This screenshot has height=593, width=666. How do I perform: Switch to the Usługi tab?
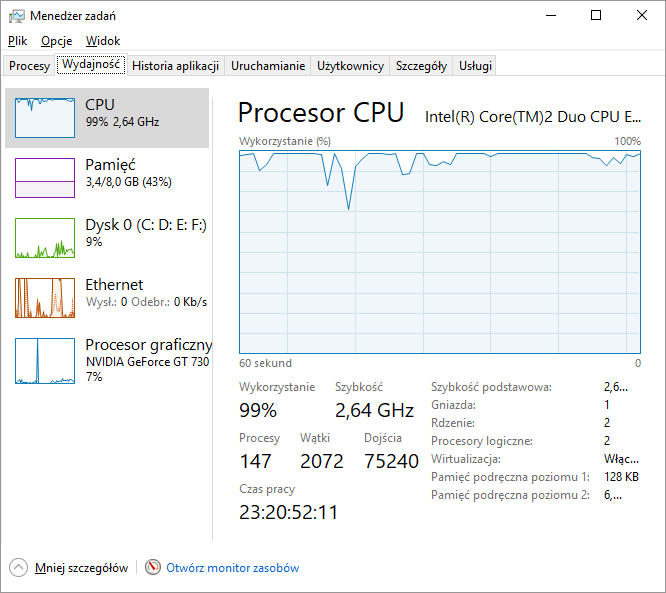(475, 66)
